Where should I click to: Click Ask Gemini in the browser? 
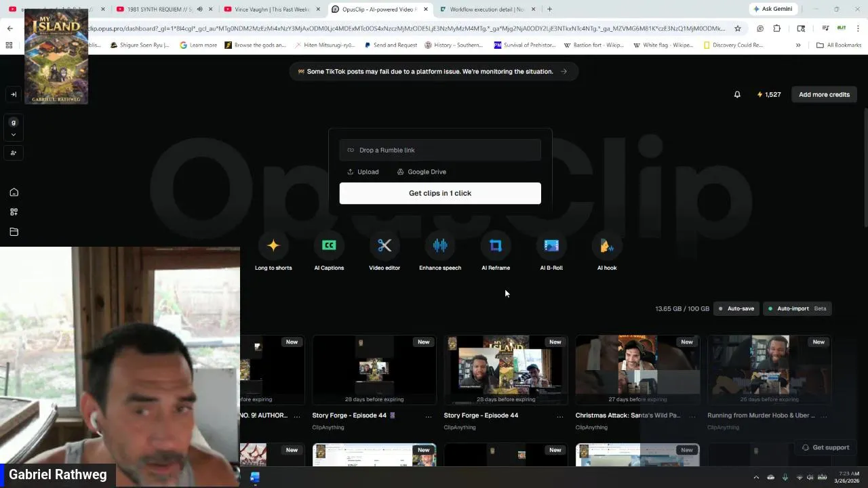pos(772,9)
